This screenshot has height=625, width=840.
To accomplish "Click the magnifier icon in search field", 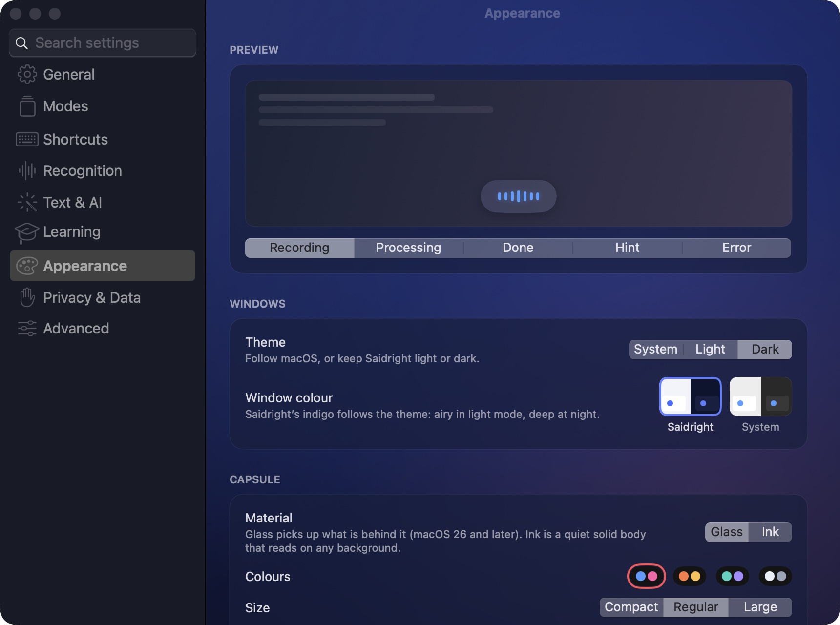I will [21, 43].
